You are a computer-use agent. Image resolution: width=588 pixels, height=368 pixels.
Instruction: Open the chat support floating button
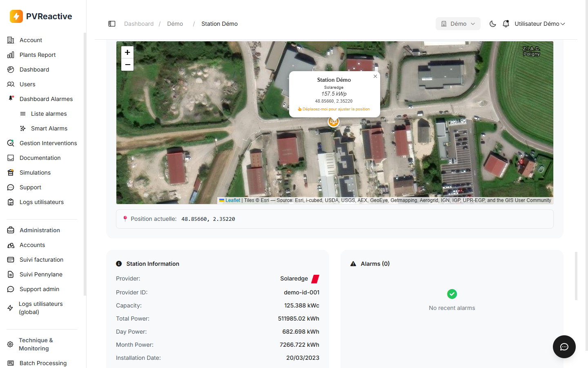(x=564, y=347)
